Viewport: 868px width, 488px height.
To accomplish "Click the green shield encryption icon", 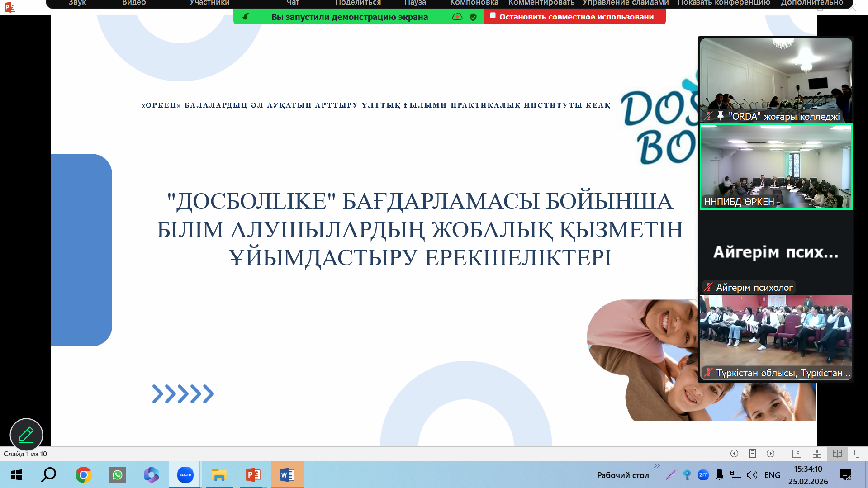I will click(473, 17).
